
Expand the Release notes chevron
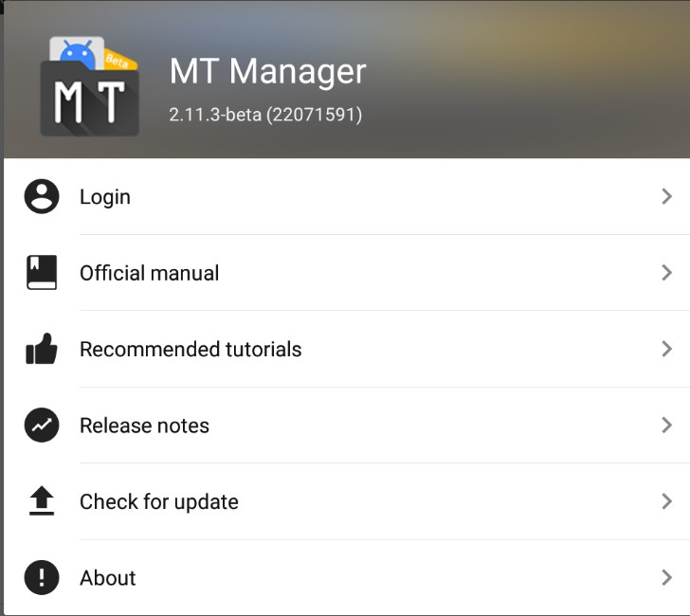tap(666, 426)
